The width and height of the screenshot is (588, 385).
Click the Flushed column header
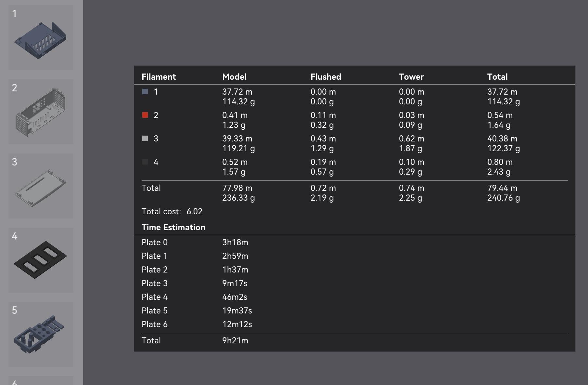tap(326, 77)
